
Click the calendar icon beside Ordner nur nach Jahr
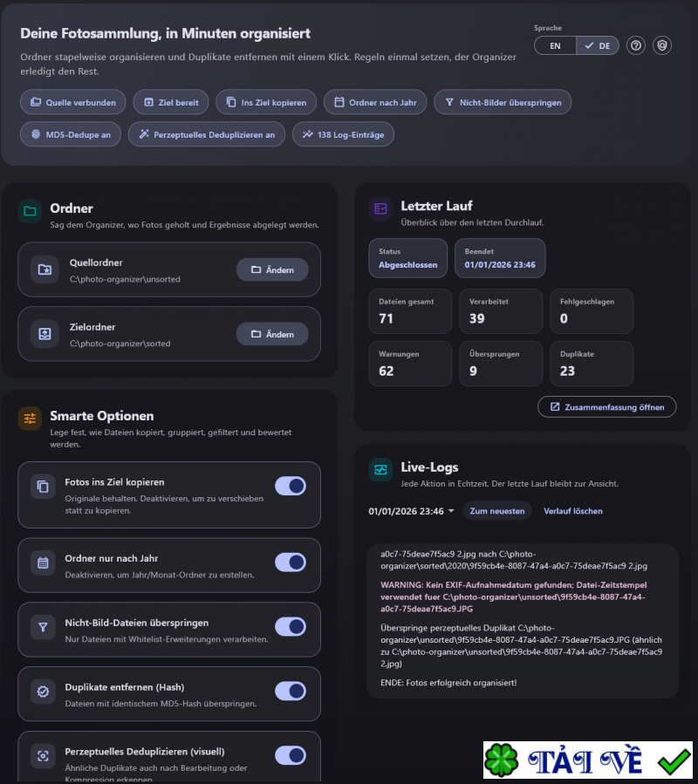[43, 563]
